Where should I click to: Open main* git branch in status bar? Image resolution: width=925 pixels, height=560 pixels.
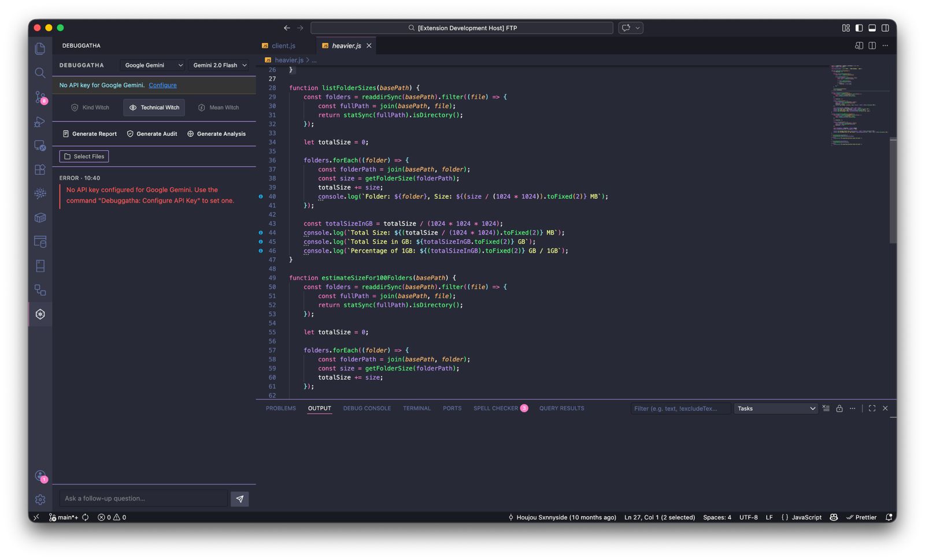pyautogui.click(x=64, y=517)
